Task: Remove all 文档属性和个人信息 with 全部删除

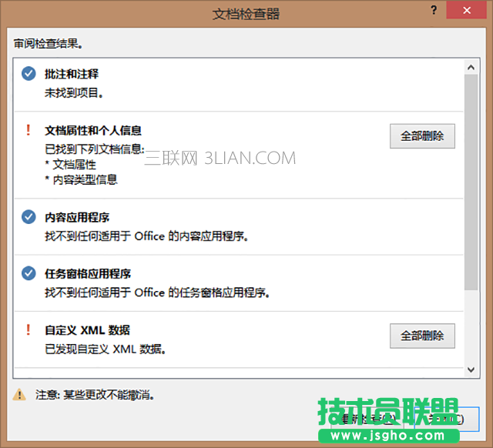Action: pos(422,136)
